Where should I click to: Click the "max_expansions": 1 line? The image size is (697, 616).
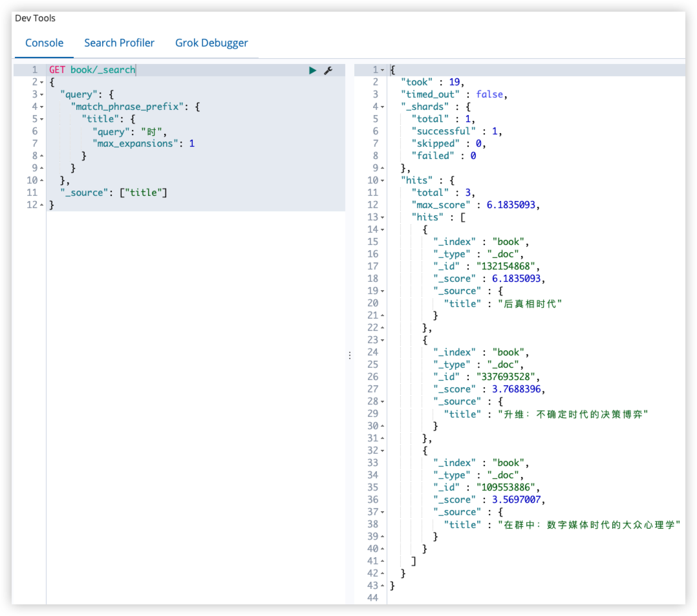[x=144, y=143]
